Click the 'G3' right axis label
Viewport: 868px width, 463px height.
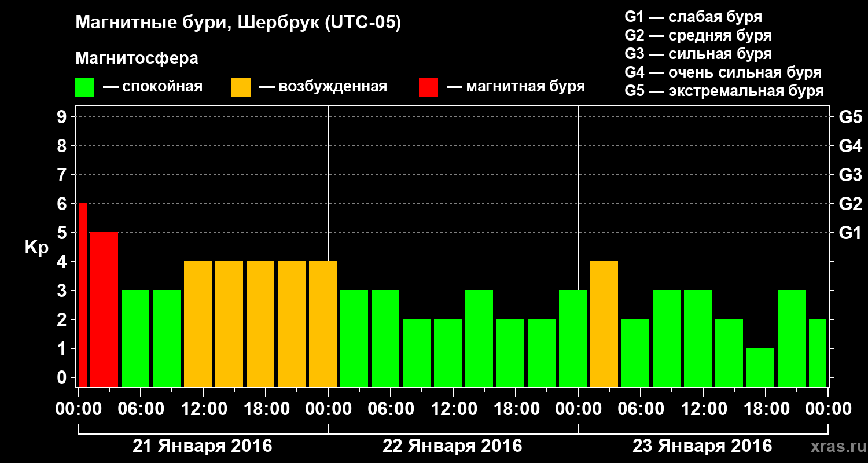pos(850,175)
